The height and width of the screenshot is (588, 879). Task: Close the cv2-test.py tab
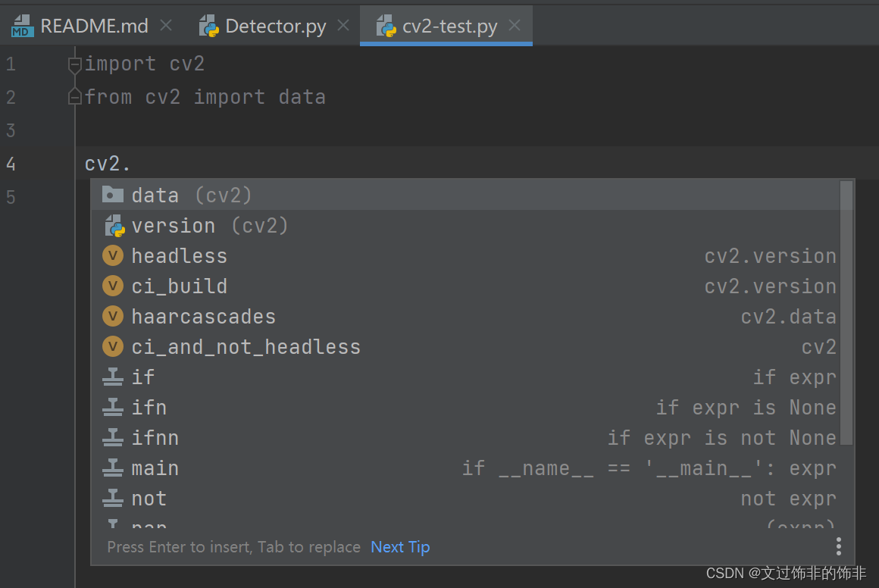coord(515,26)
